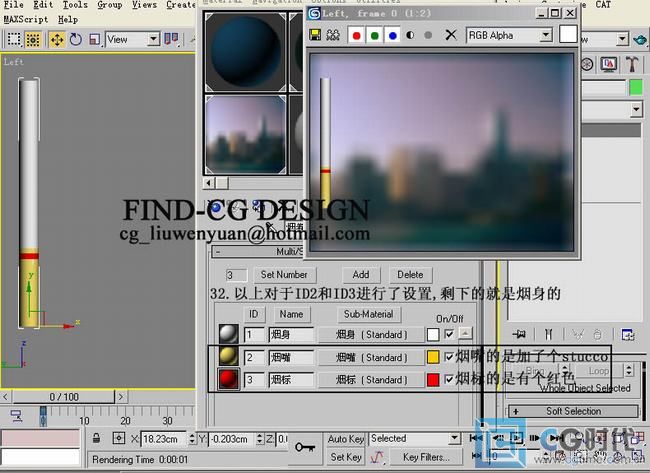650x473 pixels.
Task: Save the rendered image with disk icon
Action: click(x=315, y=35)
